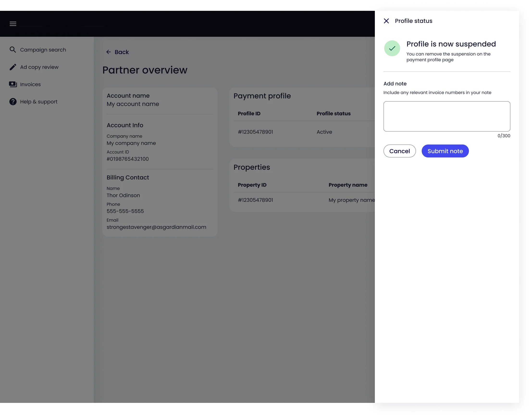Select the 0/300 character counter

coord(504,136)
